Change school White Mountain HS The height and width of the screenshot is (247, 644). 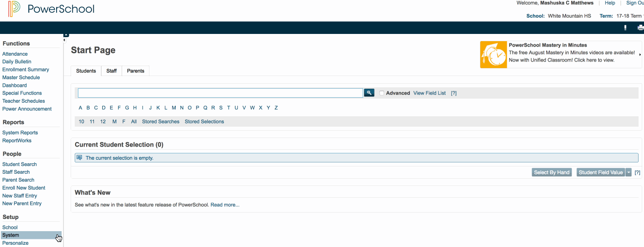tap(569, 16)
